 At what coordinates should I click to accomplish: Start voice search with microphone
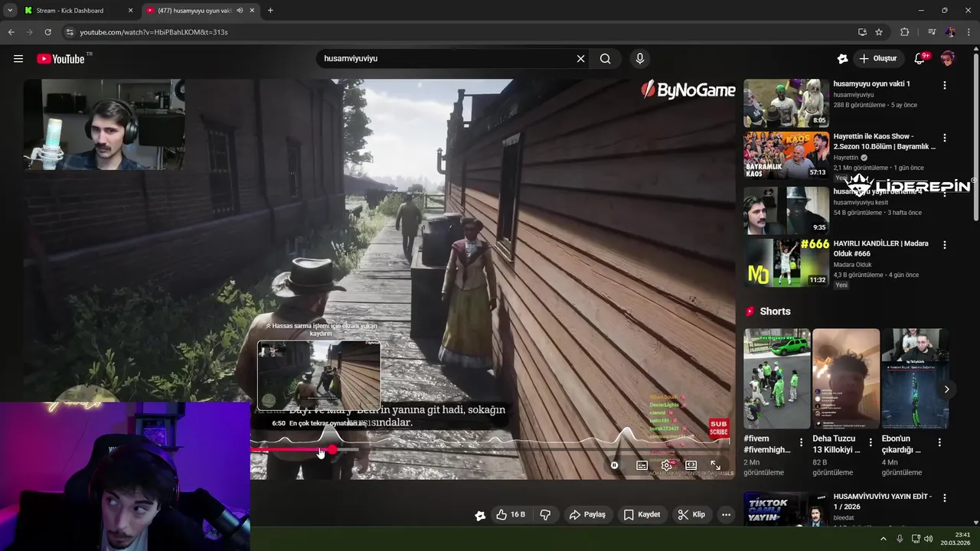640,59
